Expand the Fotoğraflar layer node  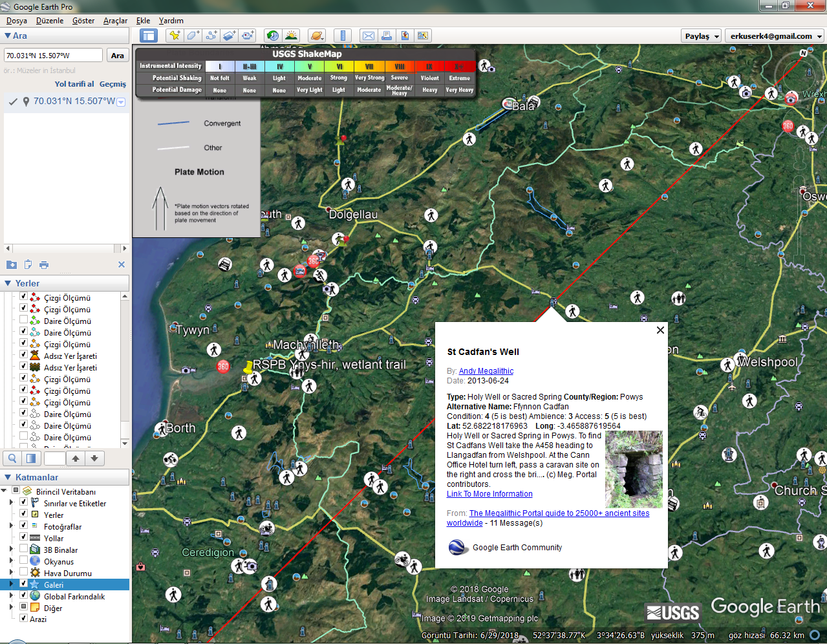[12, 526]
